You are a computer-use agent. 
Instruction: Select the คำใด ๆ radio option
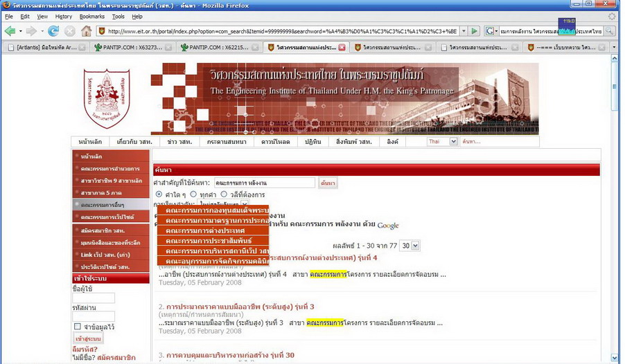[159, 194]
